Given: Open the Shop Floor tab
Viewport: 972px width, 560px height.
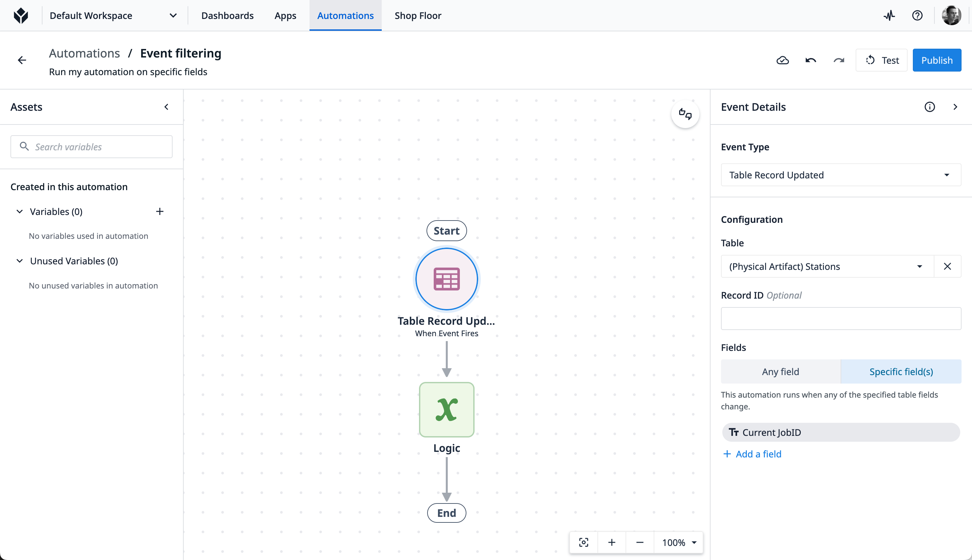Looking at the screenshot, I should coord(418,15).
